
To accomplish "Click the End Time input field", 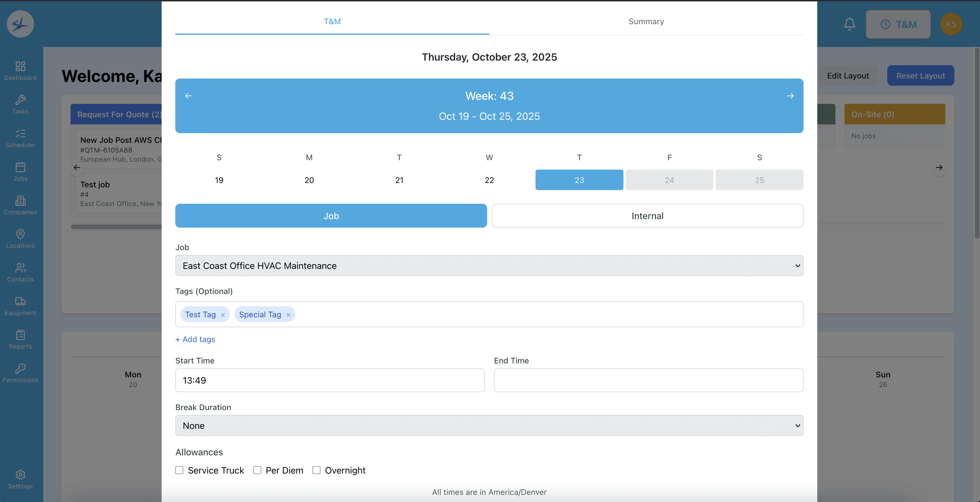I will tap(648, 380).
